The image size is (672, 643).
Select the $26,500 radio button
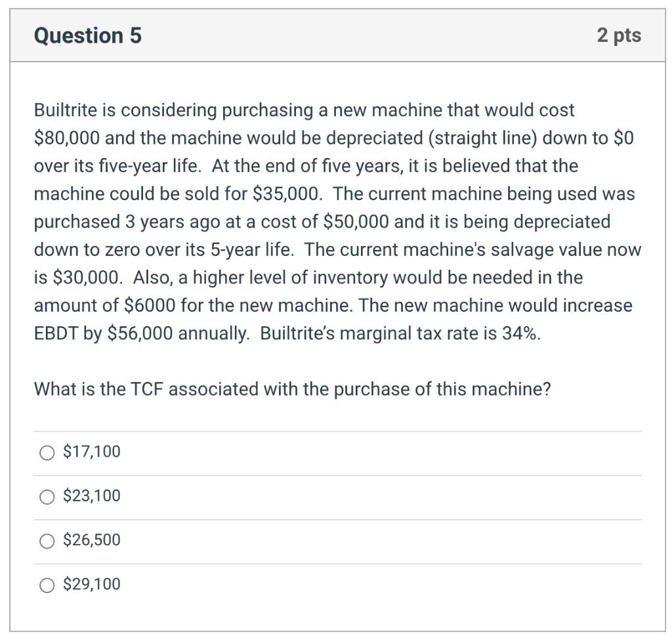tap(47, 540)
